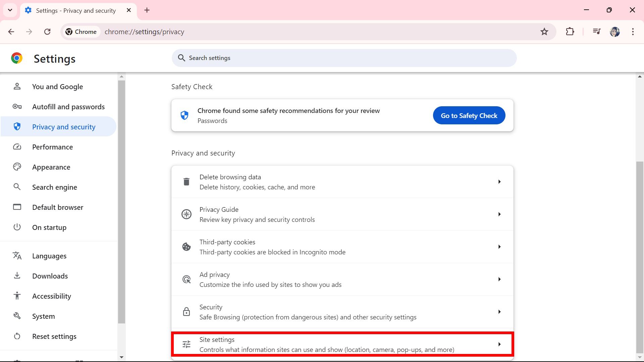Select Reset settings in the sidebar
This screenshot has width=644, height=362.
click(x=54, y=336)
